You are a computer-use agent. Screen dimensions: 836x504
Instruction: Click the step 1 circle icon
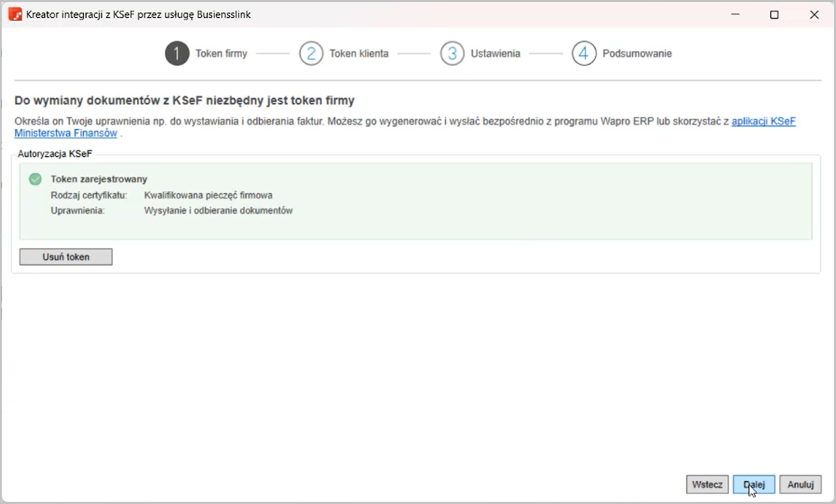point(177,54)
